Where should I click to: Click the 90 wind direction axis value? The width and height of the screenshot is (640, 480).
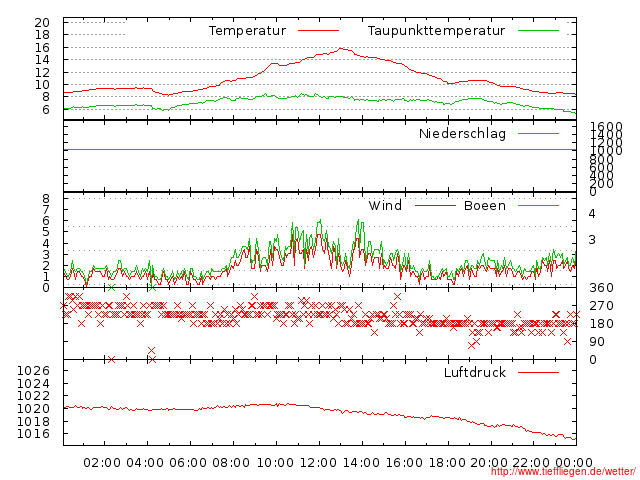(597, 342)
